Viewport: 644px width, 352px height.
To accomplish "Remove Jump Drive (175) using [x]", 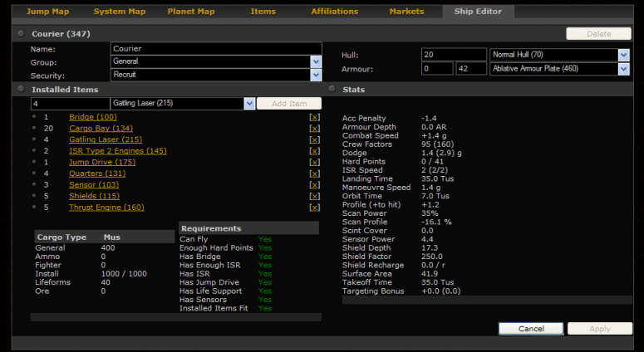I will pyautogui.click(x=314, y=162).
